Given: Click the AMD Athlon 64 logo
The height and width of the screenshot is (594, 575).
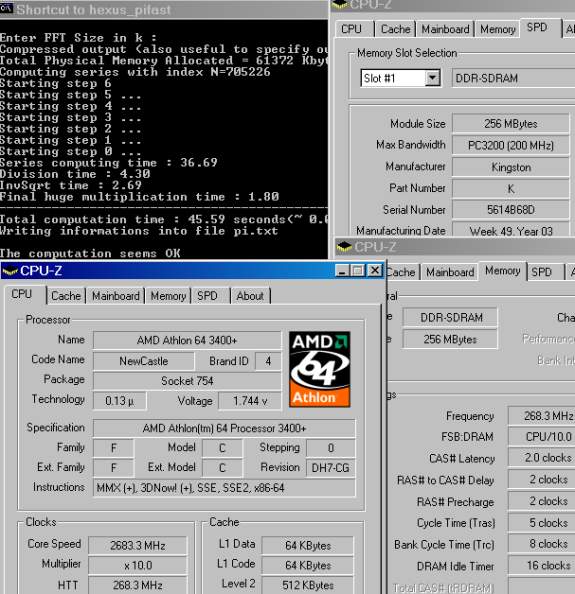Looking at the screenshot, I should pos(319,369).
